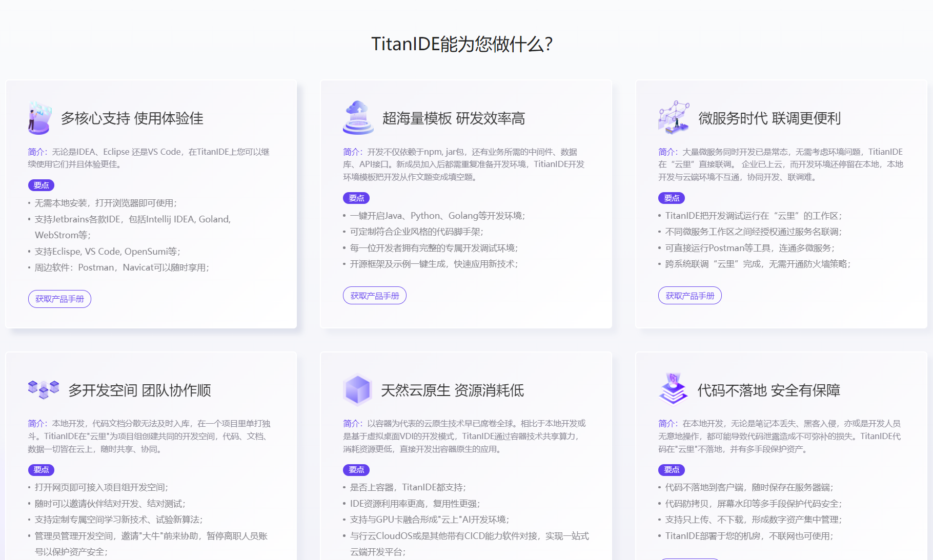Click the cloud upload icon beside 超海量模板 title
933x560 pixels.
(359, 118)
